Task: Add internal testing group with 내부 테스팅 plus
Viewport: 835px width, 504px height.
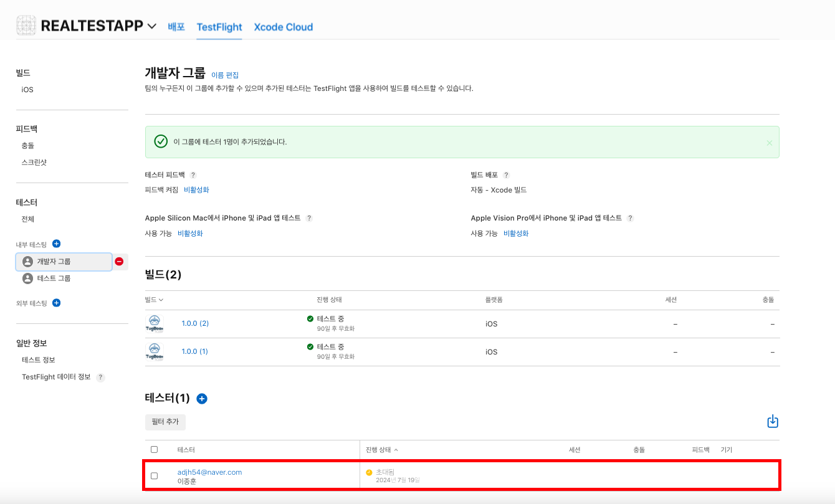Action: (56, 244)
